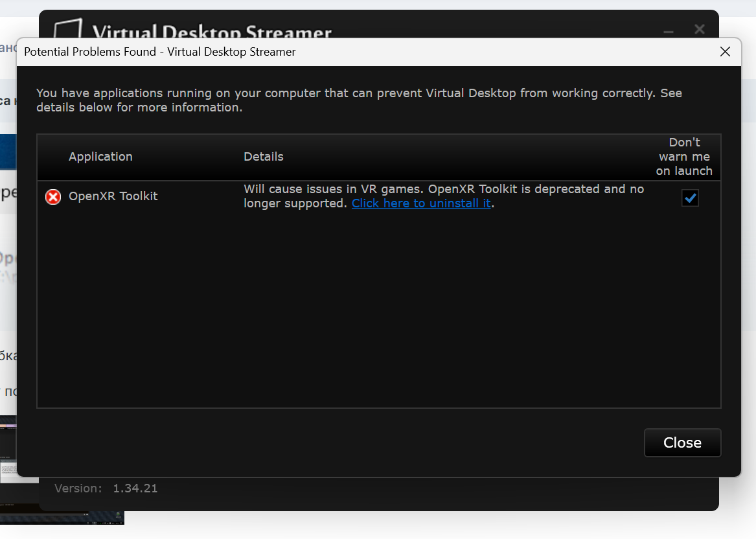The image size is (756, 539).
Task: Click the Details column header
Action: click(x=263, y=157)
